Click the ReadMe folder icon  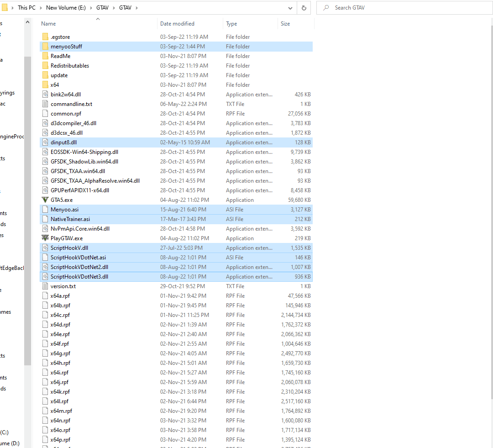click(45, 56)
